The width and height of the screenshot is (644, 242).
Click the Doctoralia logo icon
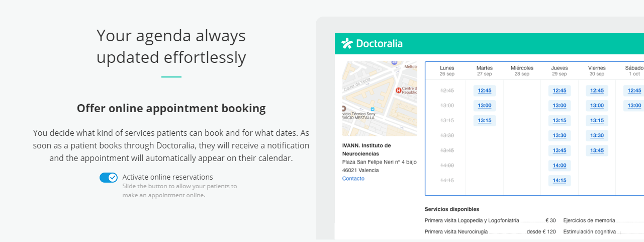347,44
